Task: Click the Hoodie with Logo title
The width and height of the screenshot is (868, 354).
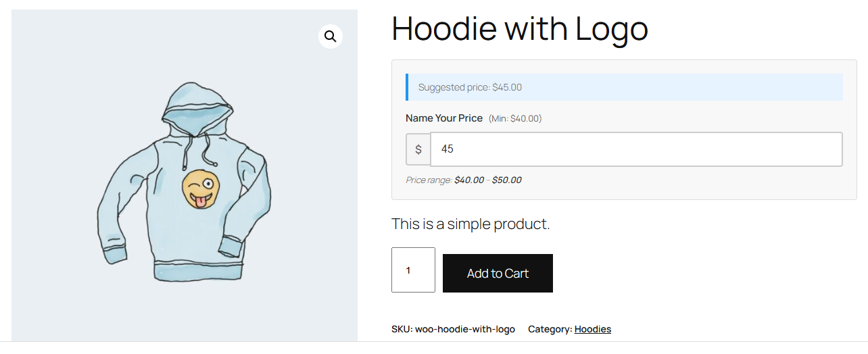Action: (x=519, y=29)
